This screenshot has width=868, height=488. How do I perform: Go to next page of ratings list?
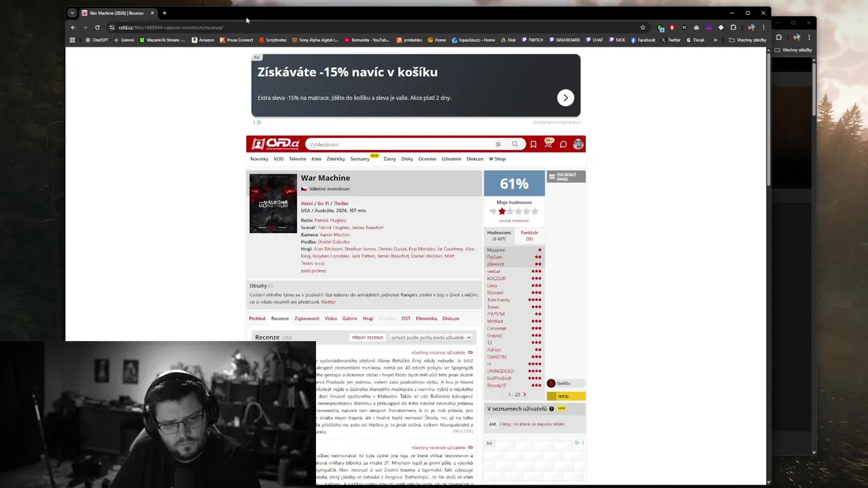pos(524,394)
